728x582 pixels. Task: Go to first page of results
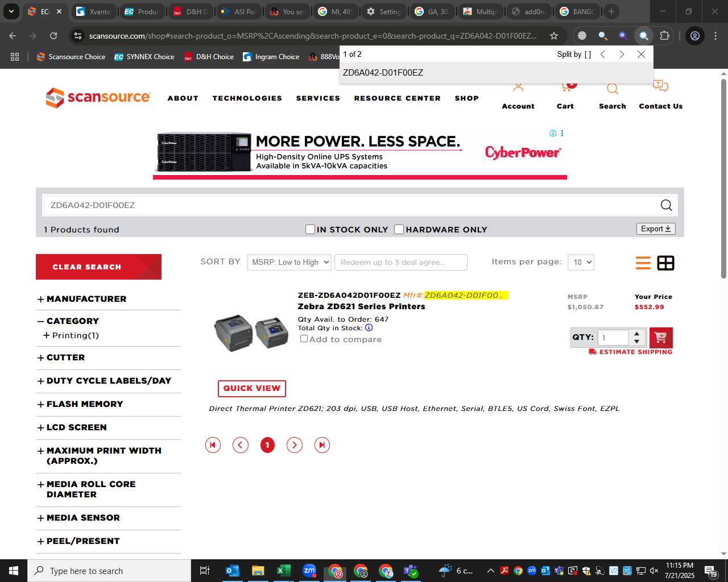tap(213, 445)
